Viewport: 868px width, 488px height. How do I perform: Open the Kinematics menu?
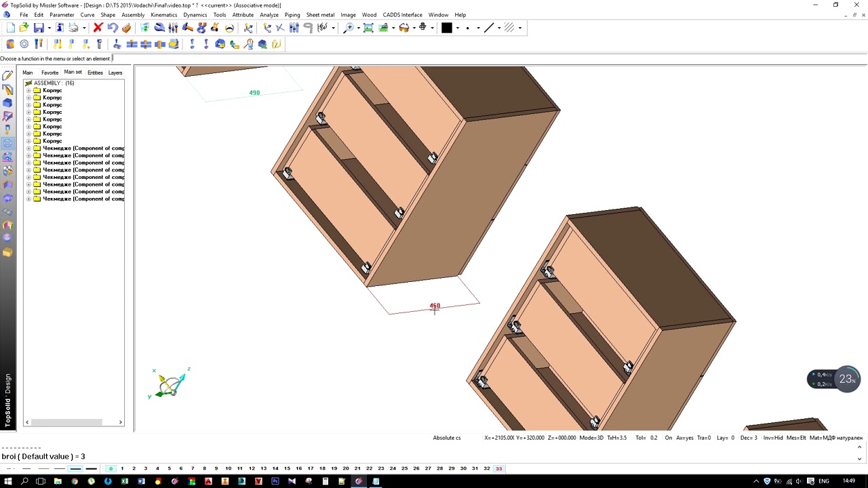coord(163,14)
